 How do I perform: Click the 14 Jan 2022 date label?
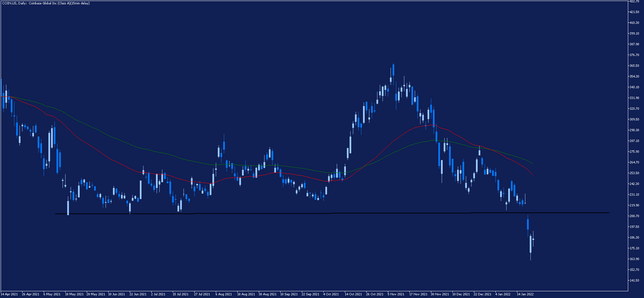coord(525,294)
